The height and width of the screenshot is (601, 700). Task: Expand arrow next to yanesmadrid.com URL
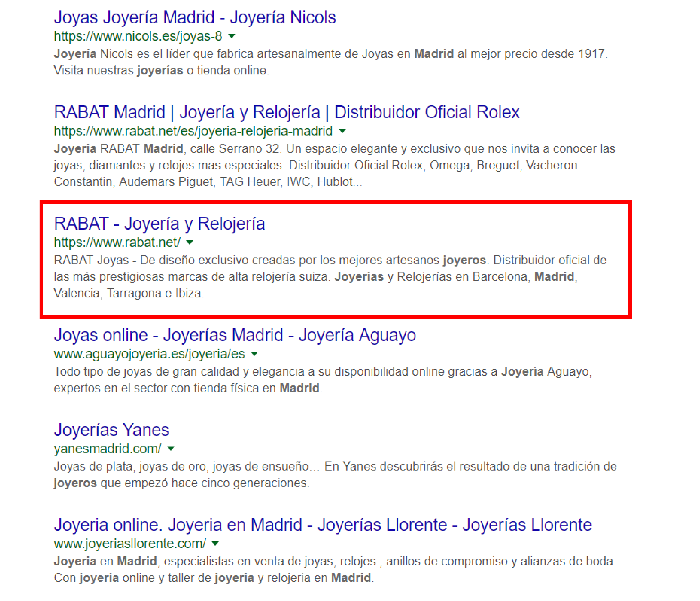pyautogui.click(x=171, y=449)
